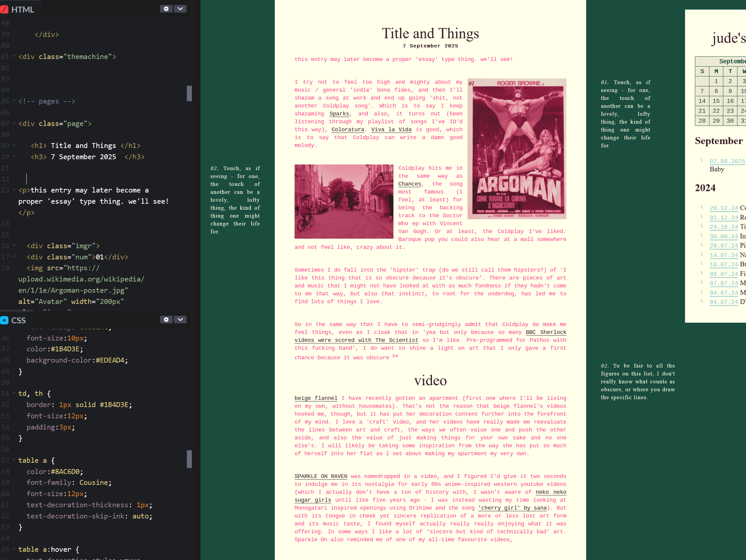Expand CSS panel dropdown chevron
Viewport: 746px width, 560px height.
click(x=181, y=319)
